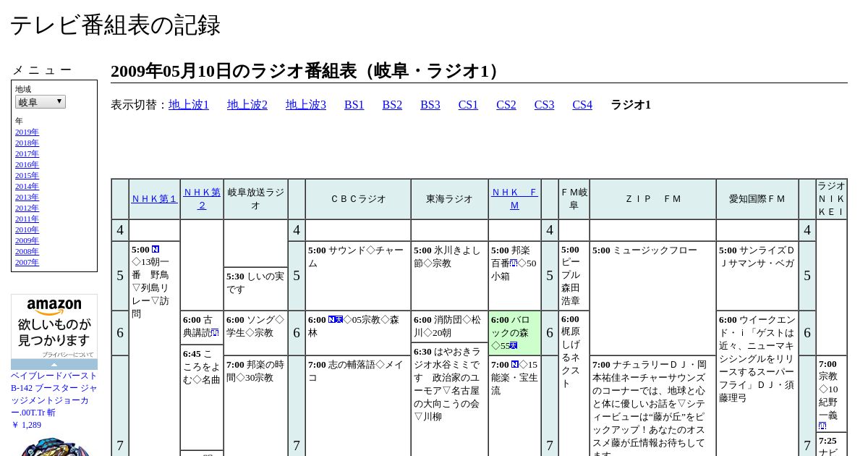Switch to the CS1 listing tab

[468, 105]
